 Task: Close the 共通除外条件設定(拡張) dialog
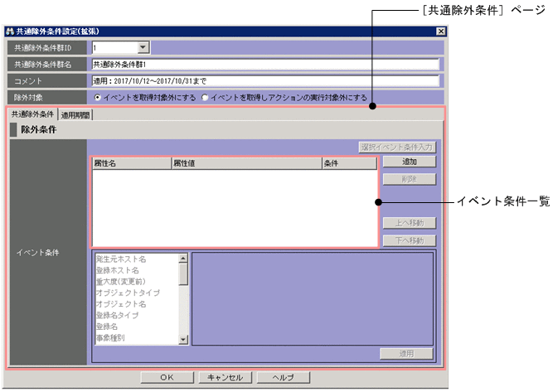pos(440,31)
